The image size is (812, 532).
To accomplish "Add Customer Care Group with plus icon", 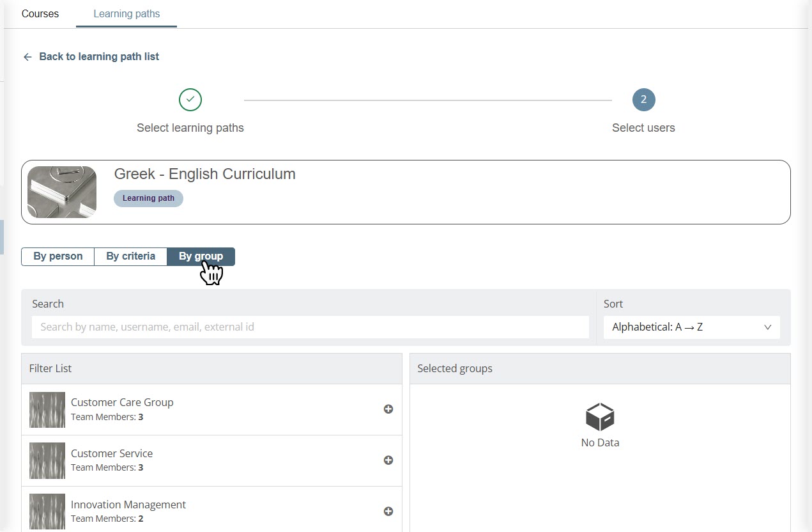I will click(x=388, y=409).
